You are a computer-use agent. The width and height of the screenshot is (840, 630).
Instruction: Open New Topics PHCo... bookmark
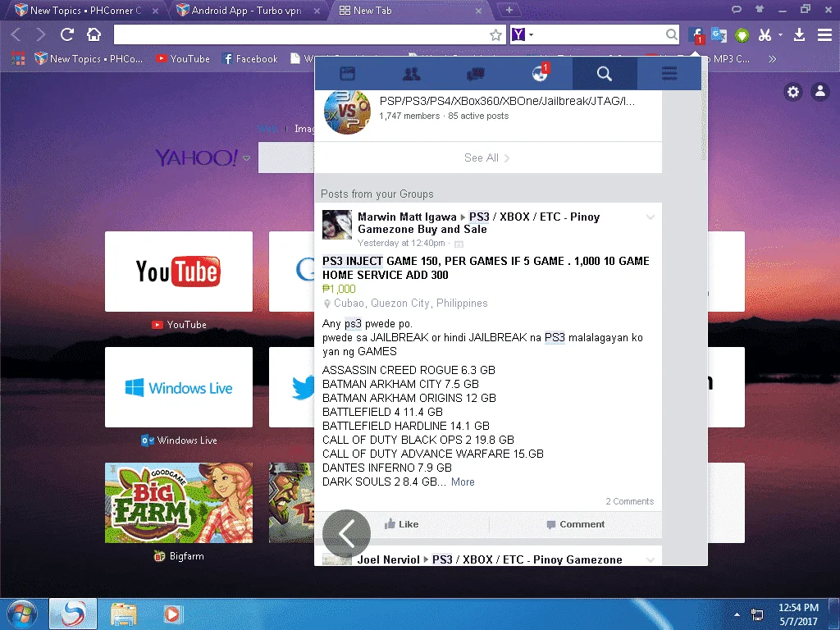tap(89, 58)
